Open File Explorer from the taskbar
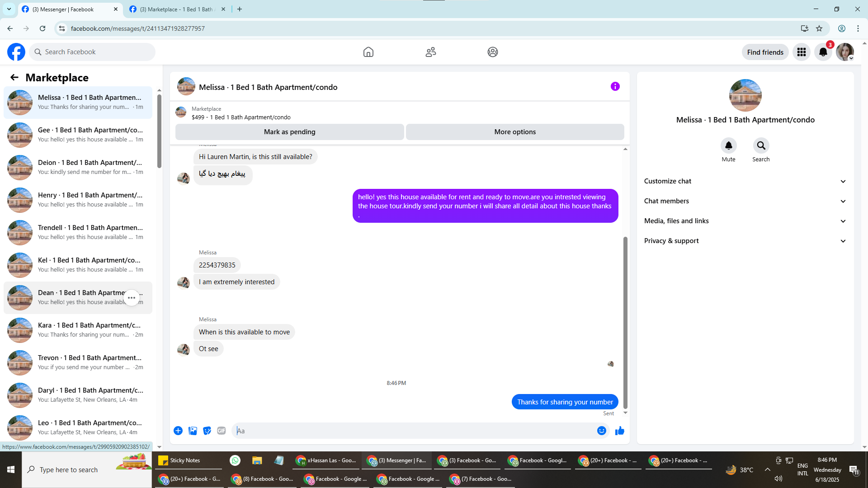 pyautogui.click(x=257, y=460)
